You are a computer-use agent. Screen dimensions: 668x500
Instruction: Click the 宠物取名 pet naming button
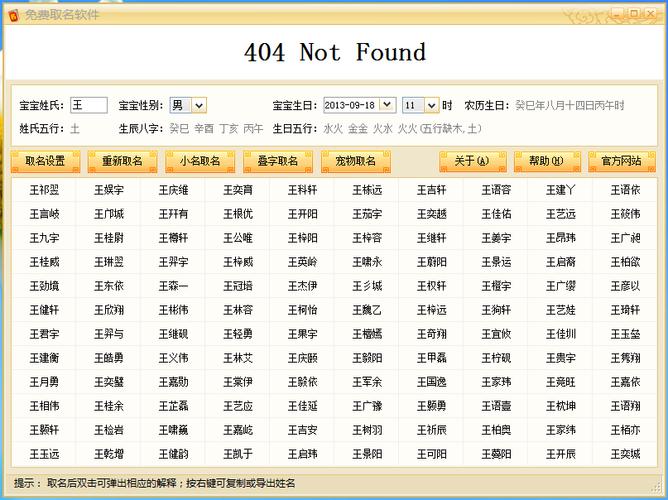pos(356,161)
